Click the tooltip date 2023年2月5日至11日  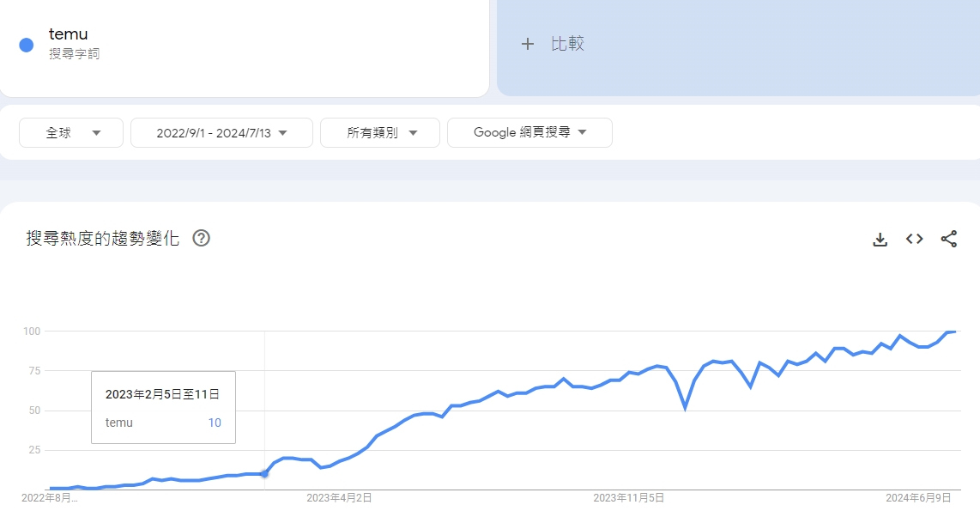pyautogui.click(x=162, y=394)
